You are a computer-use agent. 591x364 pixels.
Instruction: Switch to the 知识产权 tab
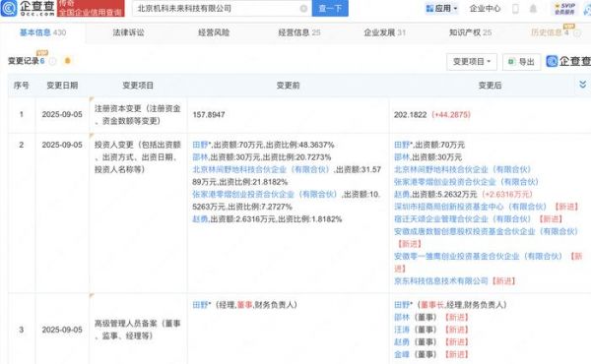click(x=471, y=32)
